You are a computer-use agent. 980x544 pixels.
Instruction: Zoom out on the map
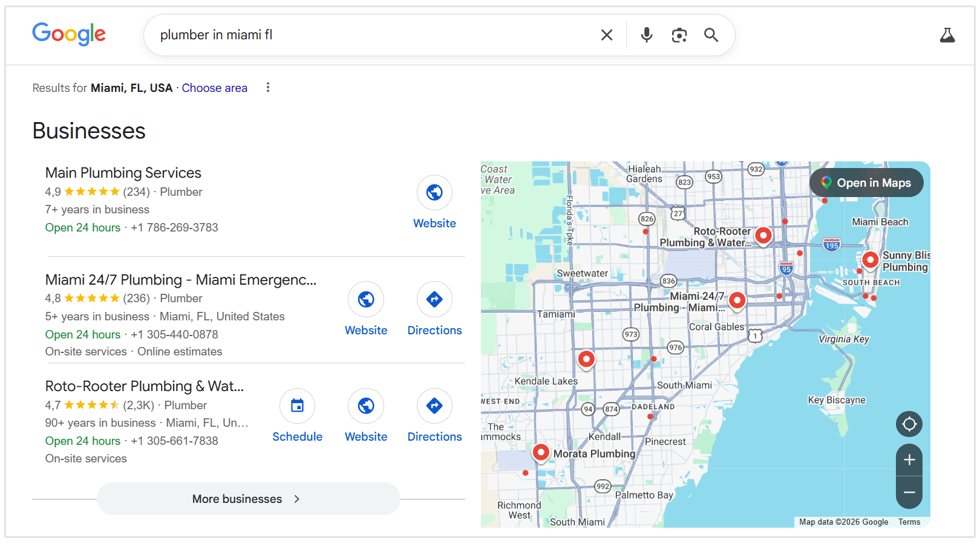click(909, 493)
